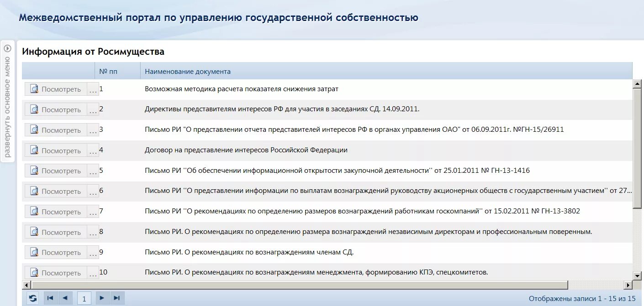View document 8 on independent directors remuneration

[55, 233]
